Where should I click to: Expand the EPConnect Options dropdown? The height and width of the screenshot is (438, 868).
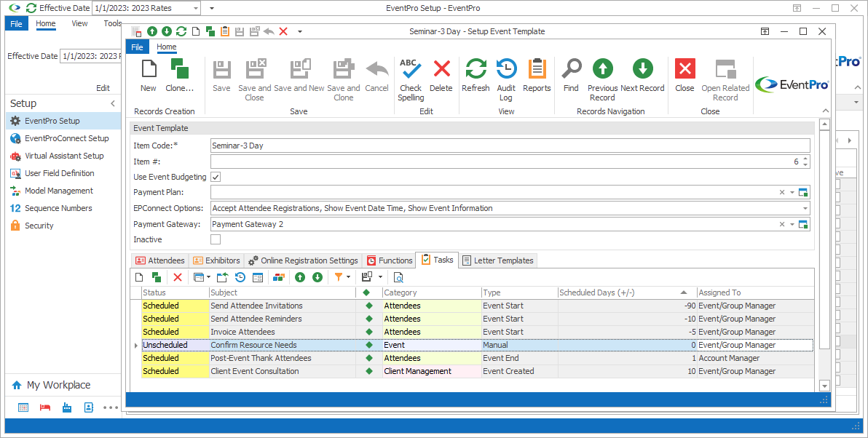805,209
